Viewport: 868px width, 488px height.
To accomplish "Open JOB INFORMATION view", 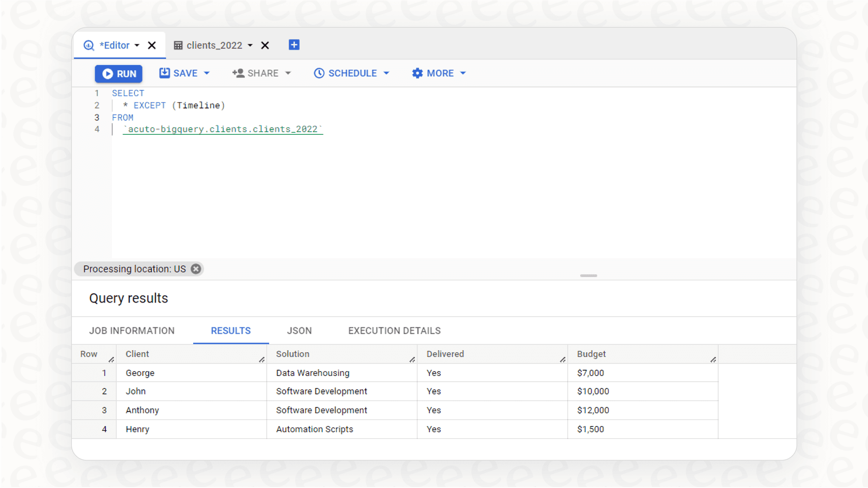I will (x=132, y=330).
